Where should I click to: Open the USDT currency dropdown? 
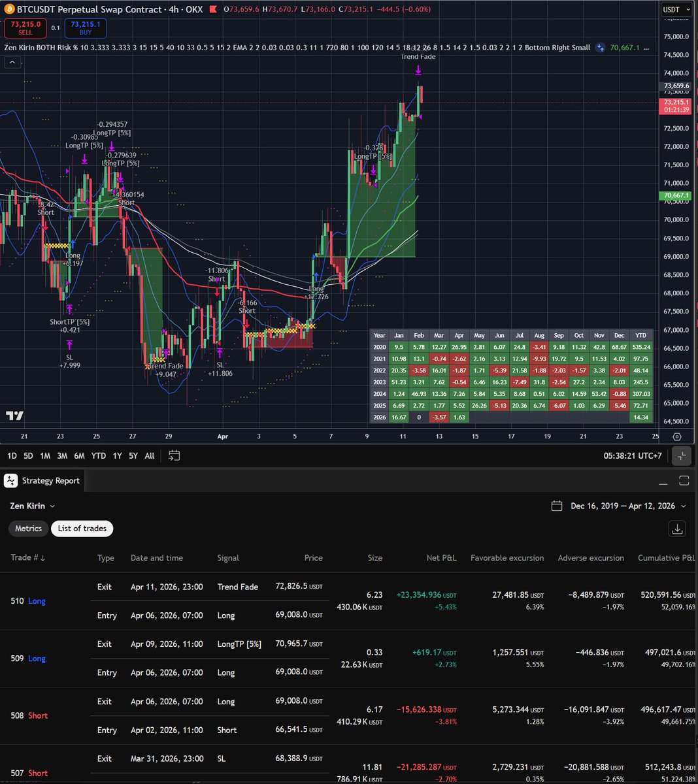[x=675, y=10]
